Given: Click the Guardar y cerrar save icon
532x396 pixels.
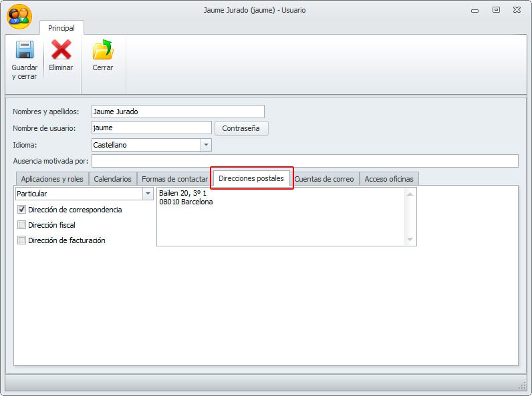Looking at the screenshot, I should [25, 49].
